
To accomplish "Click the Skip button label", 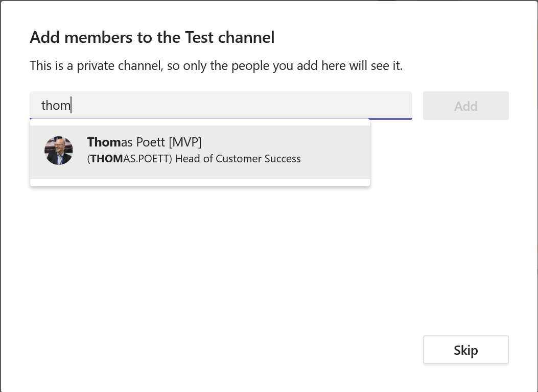I will (x=465, y=350).
